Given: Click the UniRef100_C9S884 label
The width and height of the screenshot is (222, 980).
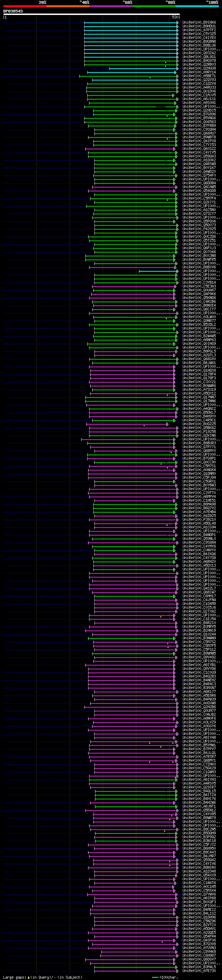Looking at the screenshot, I should (x=199, y=543).
